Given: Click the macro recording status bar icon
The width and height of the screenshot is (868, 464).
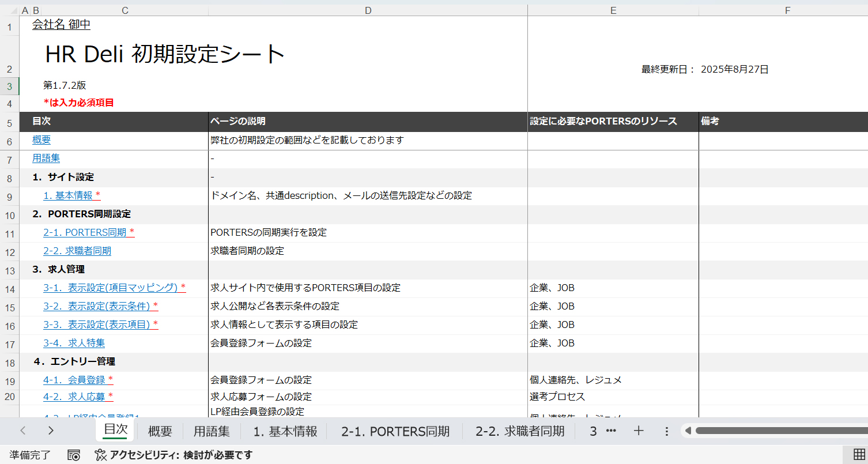Looking at the screenshot, I should 74,455.
